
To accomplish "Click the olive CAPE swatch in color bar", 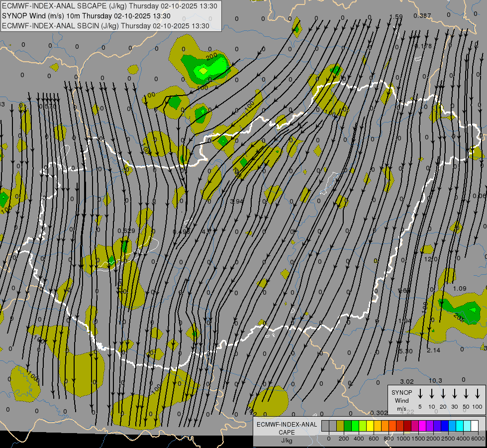I will pos(340,426).
